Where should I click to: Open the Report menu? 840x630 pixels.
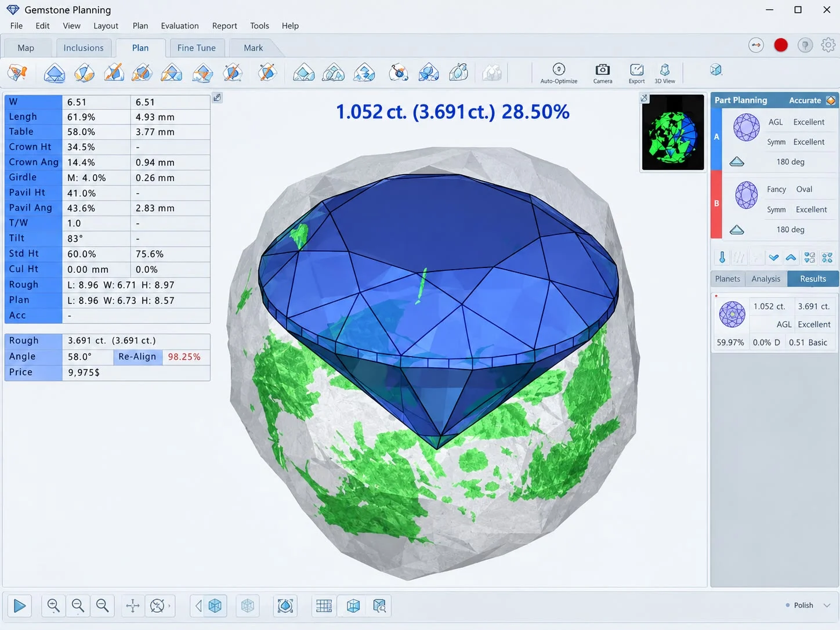[x=225, y=26]
